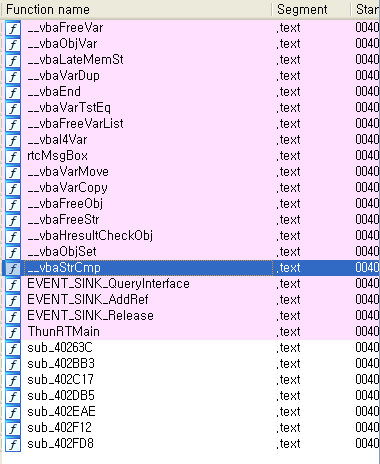Click the highlighted __vbaStrCmp function name
The image size is (380, 464).
[x=64, y=268]
